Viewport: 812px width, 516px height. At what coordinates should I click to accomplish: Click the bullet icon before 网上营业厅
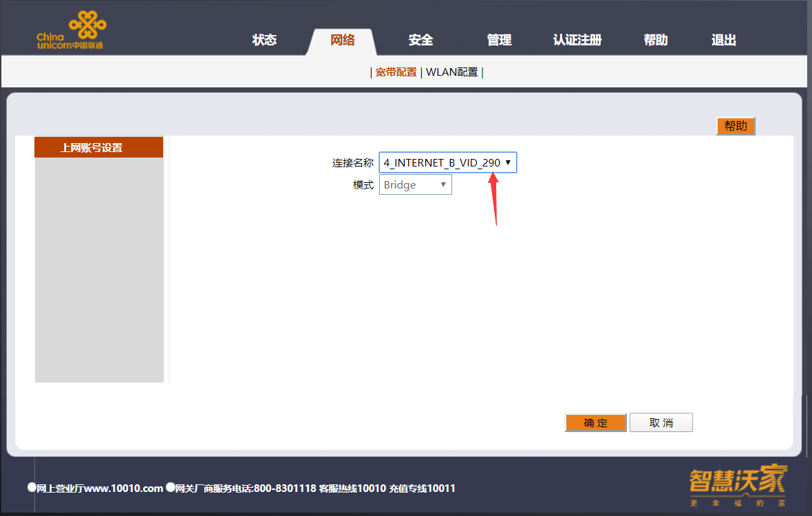click(x=32, y=486)
